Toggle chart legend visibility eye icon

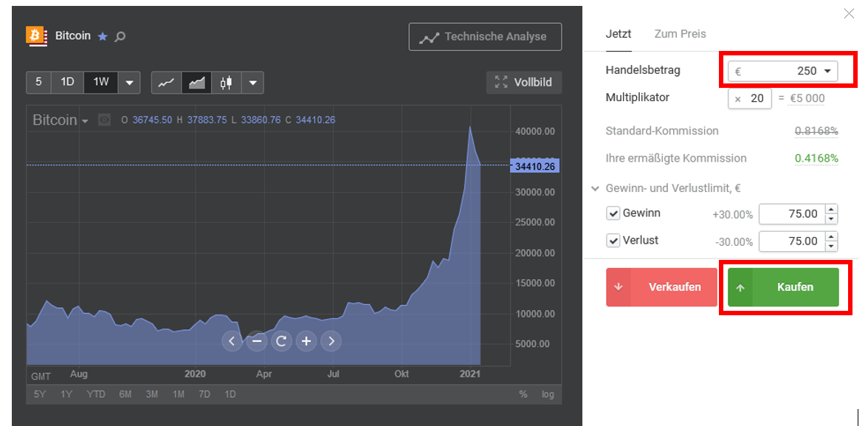tap(104, 120)
